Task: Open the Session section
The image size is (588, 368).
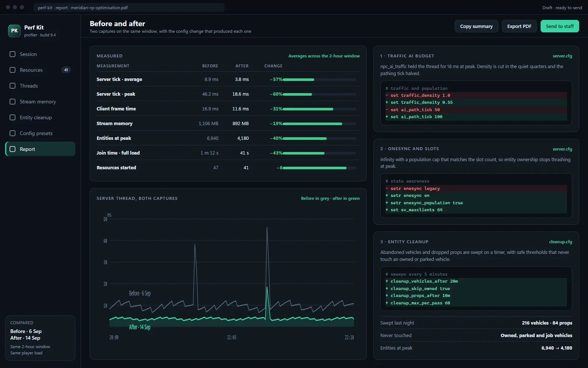Action: [x=40, y=54]
